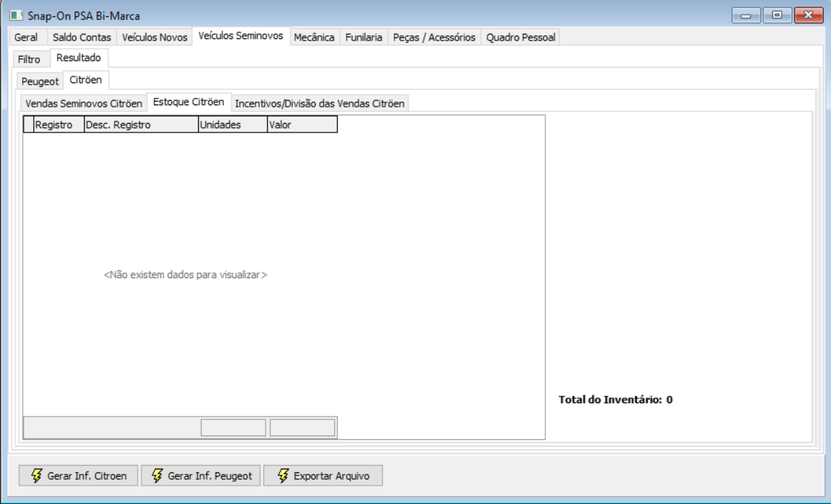
Task: Switch to the Filtro sub-tab
Action: pyautogui.click(x=29, y=60)
